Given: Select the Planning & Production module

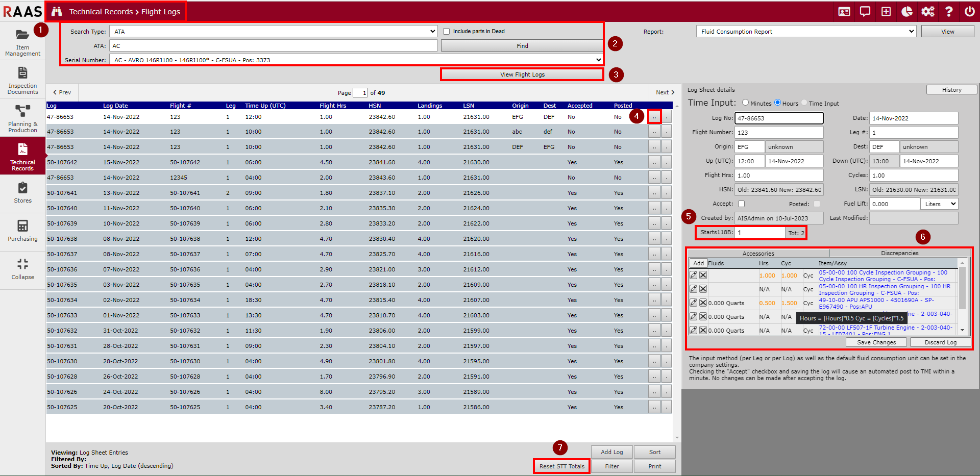Looking at the screenshot, I should [22, 117].
